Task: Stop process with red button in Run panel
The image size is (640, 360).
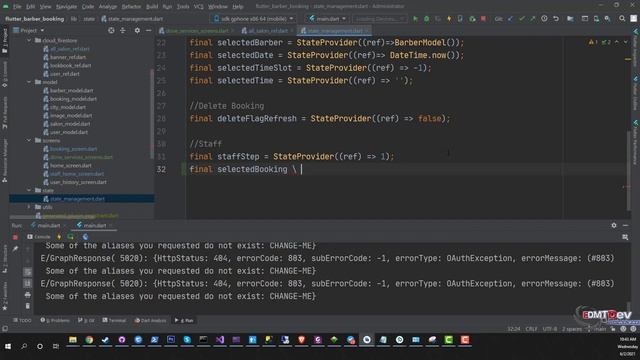Action: 15,237
